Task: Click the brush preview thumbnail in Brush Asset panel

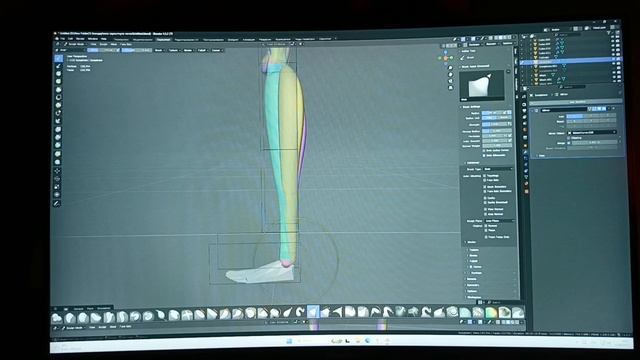Action: pos(482,86)
